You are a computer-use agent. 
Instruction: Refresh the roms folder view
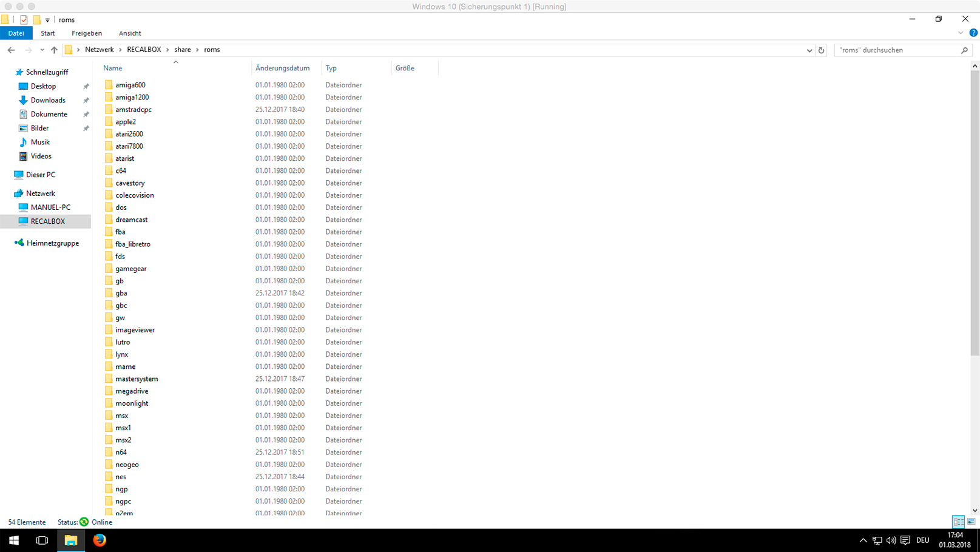click(822, 50)
